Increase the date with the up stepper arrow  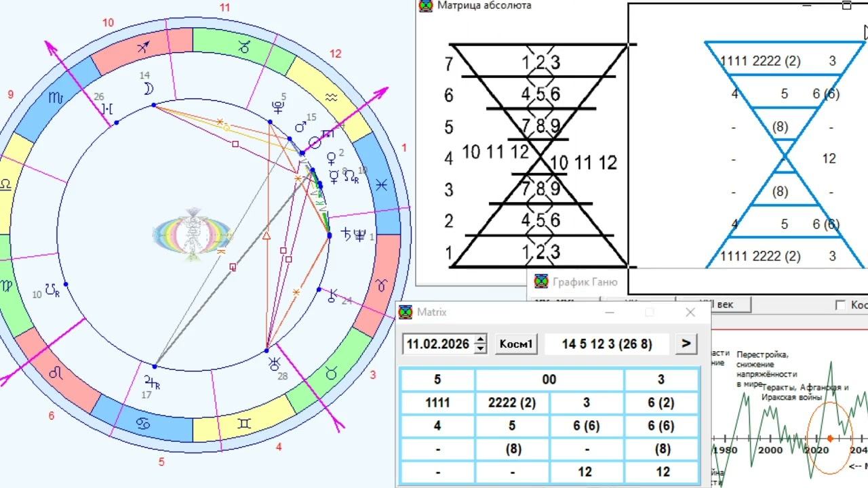(x=481, y=339)
